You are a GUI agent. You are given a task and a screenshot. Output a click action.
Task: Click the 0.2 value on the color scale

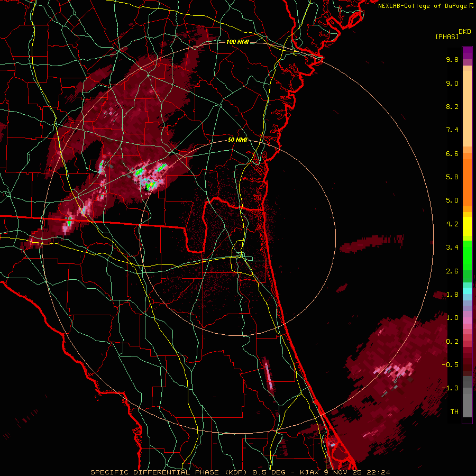pos(452,342)
